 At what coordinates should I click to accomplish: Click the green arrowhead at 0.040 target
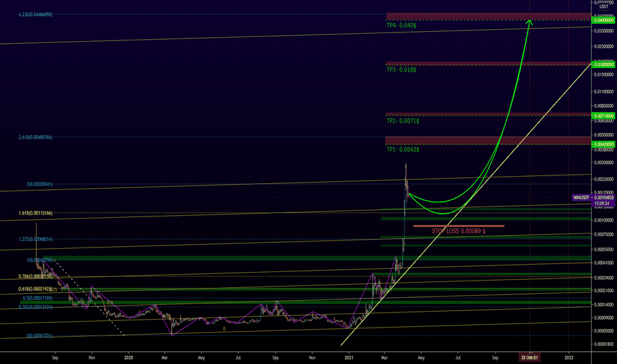[x=530, y=23]
